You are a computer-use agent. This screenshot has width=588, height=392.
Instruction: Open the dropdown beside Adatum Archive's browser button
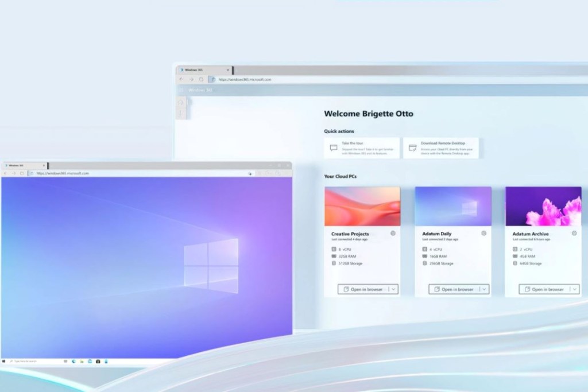pyautogui.click(x=575, y=289)
